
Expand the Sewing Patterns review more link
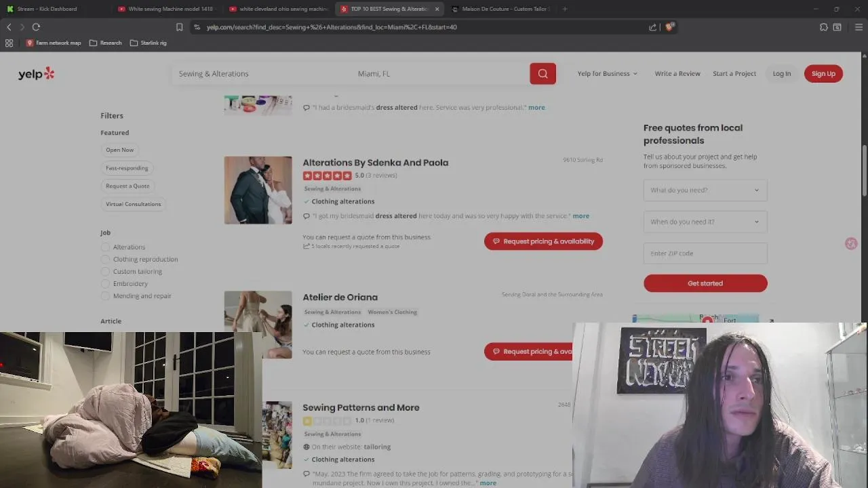[488, 483]
